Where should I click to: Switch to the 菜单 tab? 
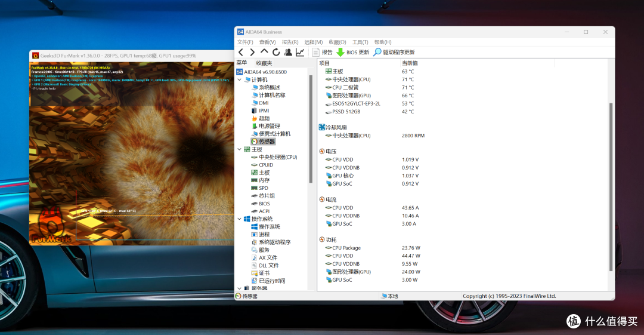tap(242, 63)
